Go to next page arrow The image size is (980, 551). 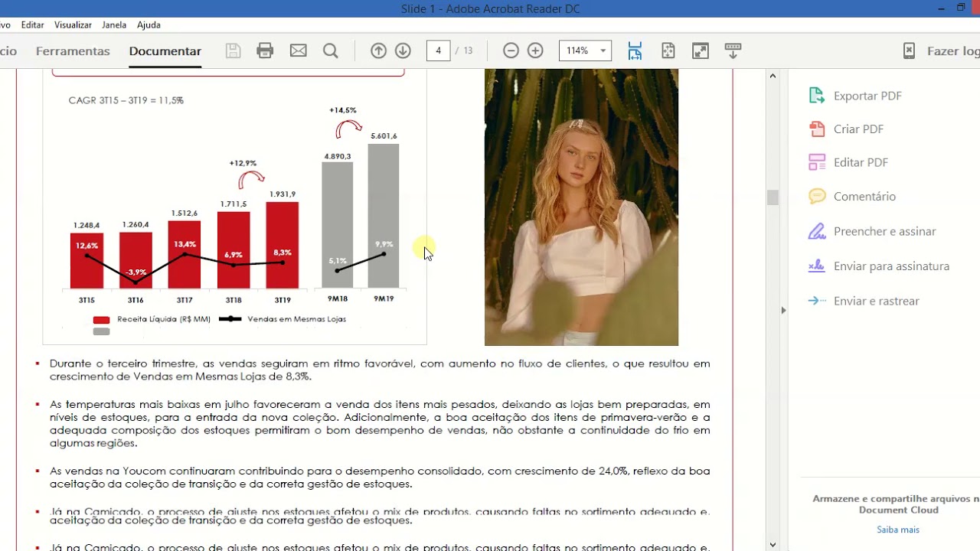pos(403,51)
